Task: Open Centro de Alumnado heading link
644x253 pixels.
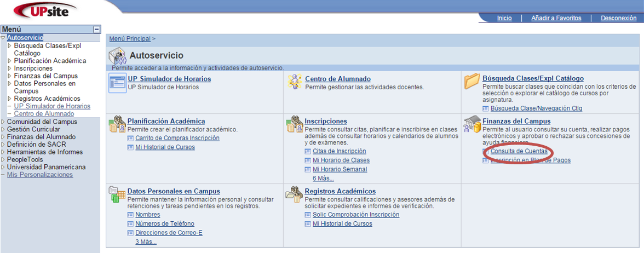Action: point(338,79)
